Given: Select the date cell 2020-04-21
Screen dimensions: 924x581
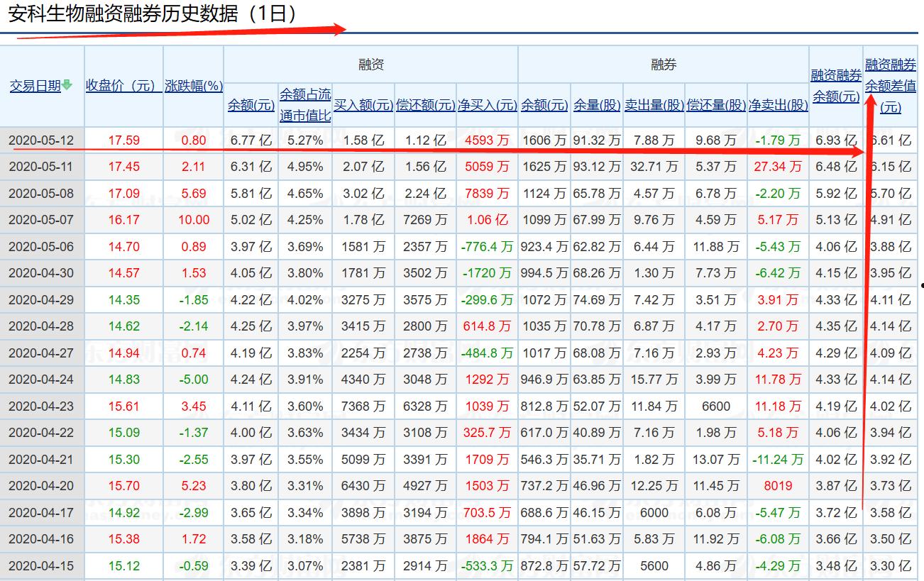Looking at the screenshot, I should tap(41, 460).
